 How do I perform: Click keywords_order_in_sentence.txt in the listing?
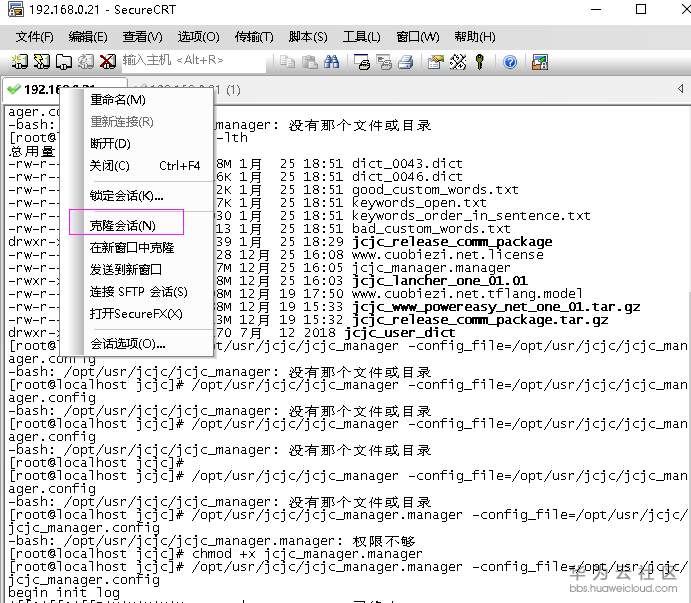pyautogui.click(x=471, y=216)
